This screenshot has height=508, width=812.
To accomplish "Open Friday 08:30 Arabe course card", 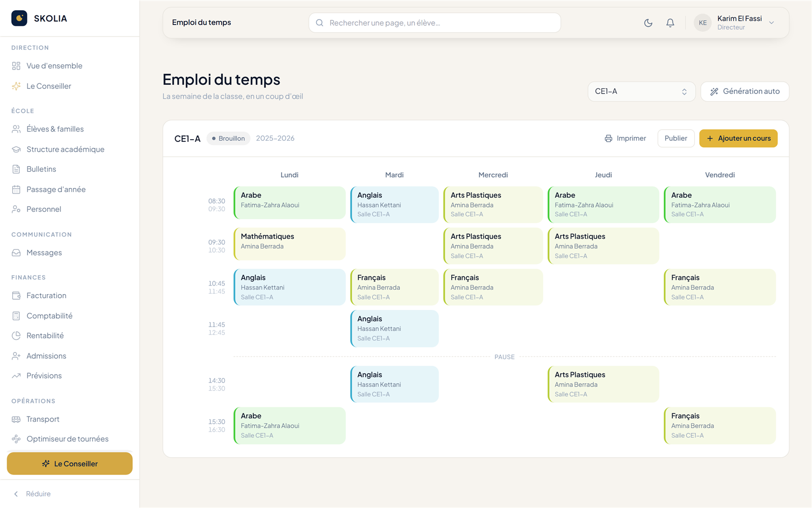I will click(x=720, y=205).
